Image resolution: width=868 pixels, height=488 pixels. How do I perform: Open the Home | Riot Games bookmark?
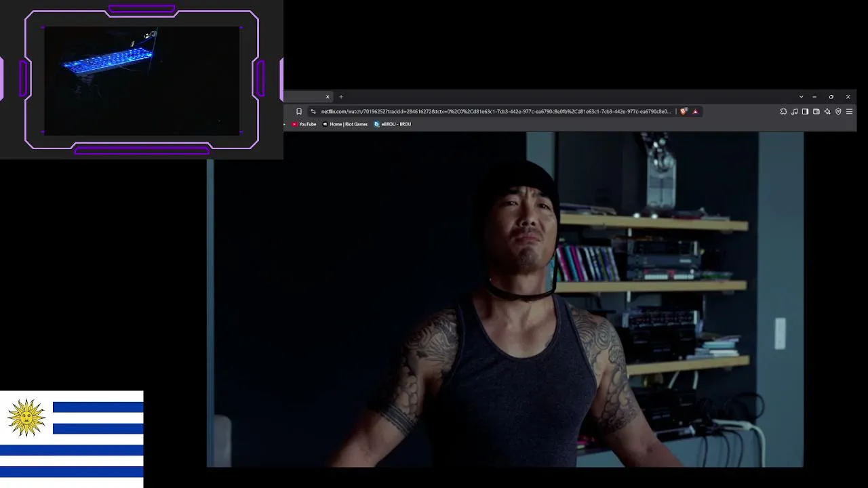(x=345, y=124)
